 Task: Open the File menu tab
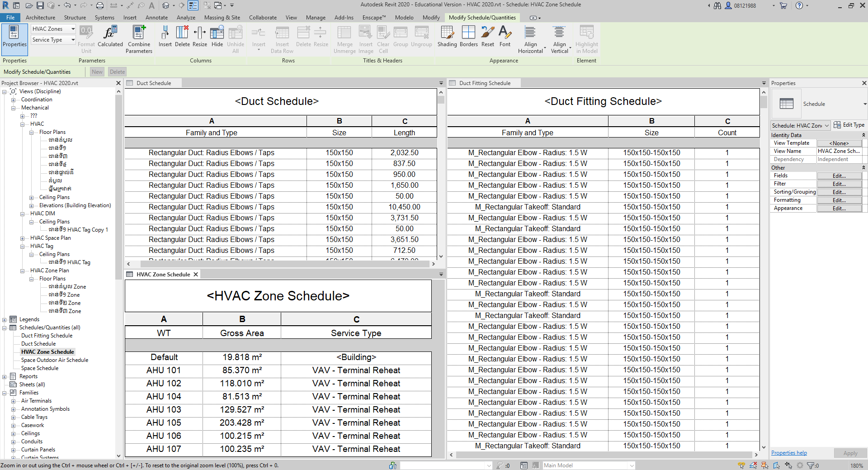(x=10, y=18)
